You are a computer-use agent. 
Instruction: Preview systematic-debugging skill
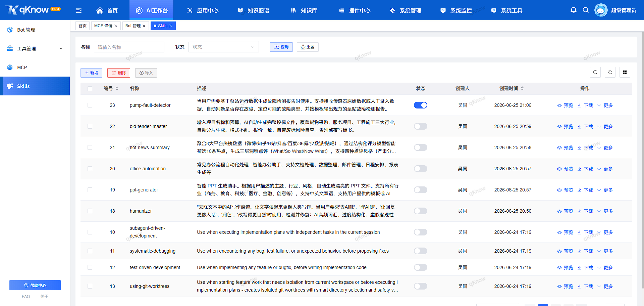point(565,251)
